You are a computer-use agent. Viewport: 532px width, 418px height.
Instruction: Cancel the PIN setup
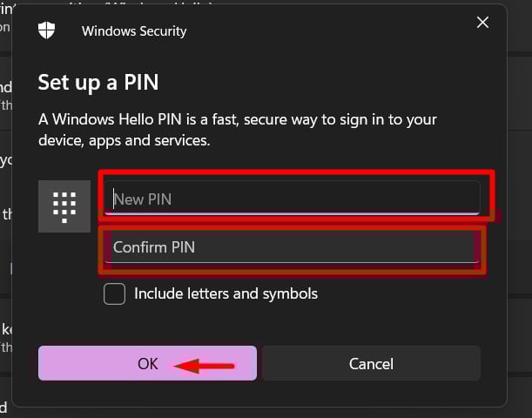(371, 363)
